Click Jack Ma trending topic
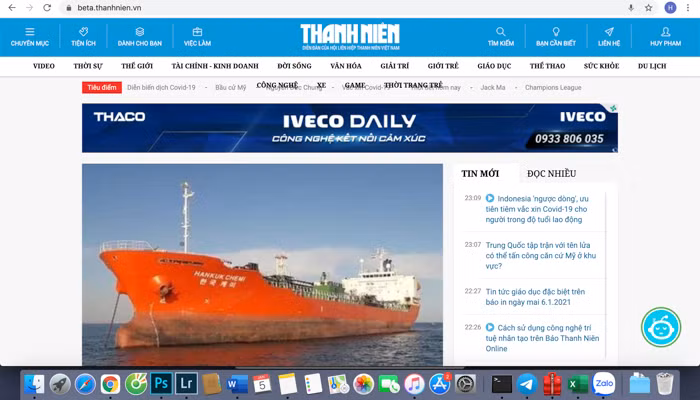The width and height of the screenshot is (700, 400). point(493,88)
